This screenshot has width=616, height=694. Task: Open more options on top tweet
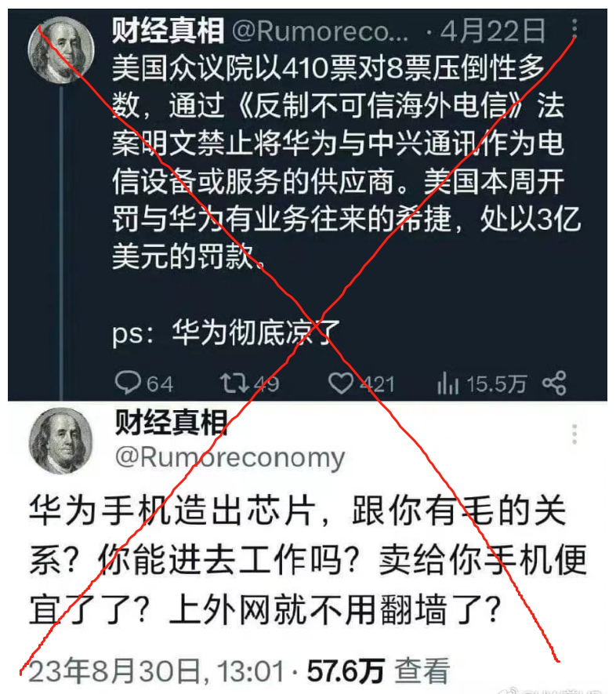(574, 28)
